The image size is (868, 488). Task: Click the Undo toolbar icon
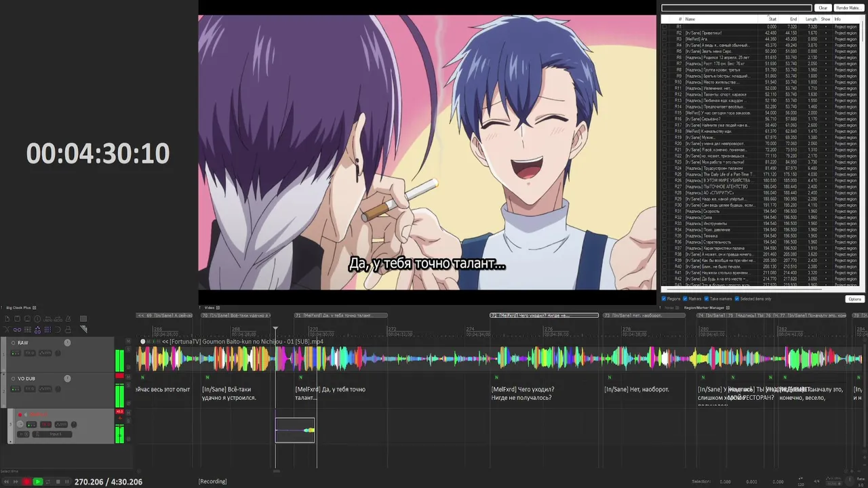(47, 319)
